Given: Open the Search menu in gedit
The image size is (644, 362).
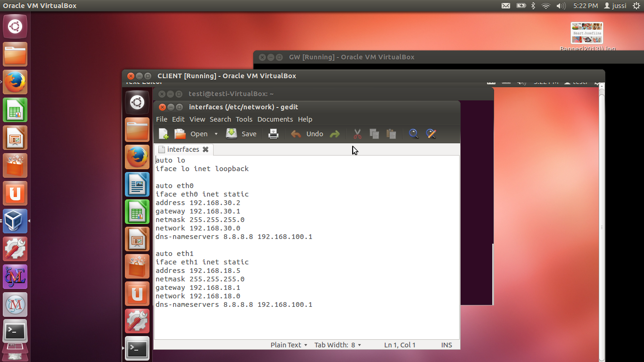Looking at the screenshot, I should 220,119.
